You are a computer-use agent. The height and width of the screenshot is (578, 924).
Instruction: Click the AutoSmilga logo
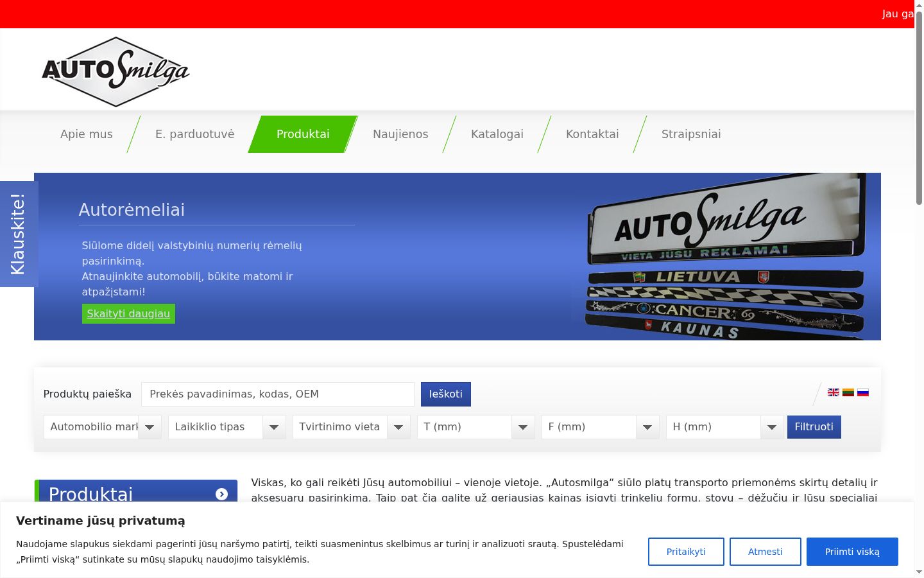[116, 71]
